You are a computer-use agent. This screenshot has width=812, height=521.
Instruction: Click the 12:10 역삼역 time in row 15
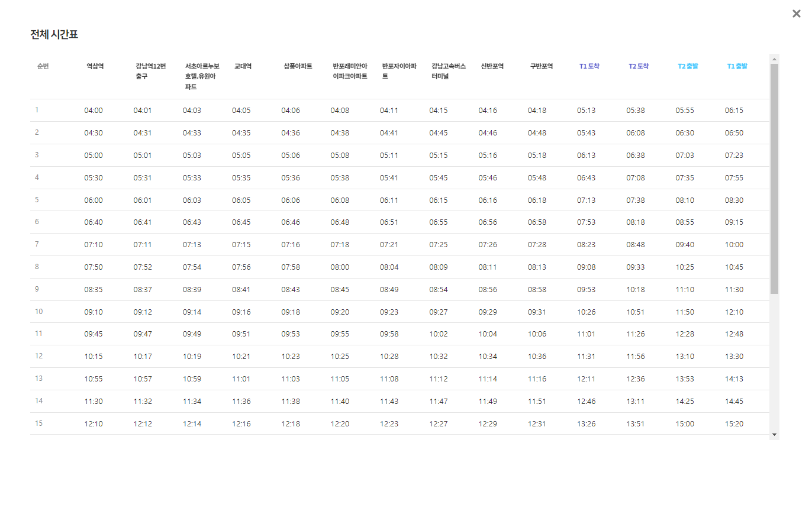pos(94,424)
